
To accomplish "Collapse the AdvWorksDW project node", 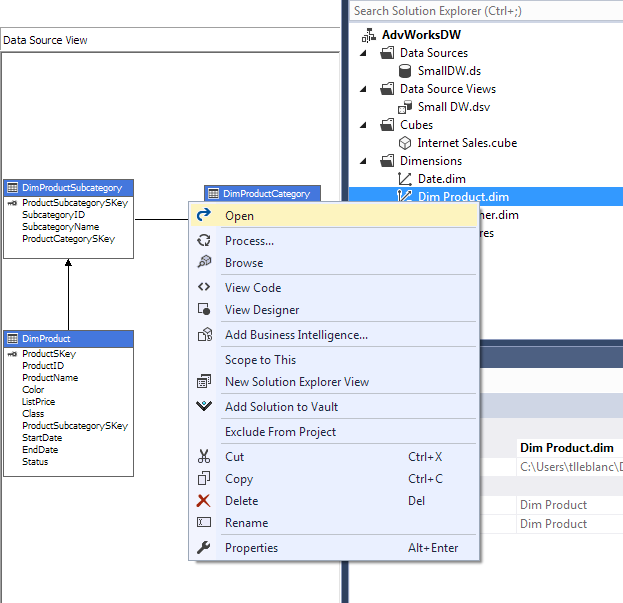I will (x=359, y=35).
